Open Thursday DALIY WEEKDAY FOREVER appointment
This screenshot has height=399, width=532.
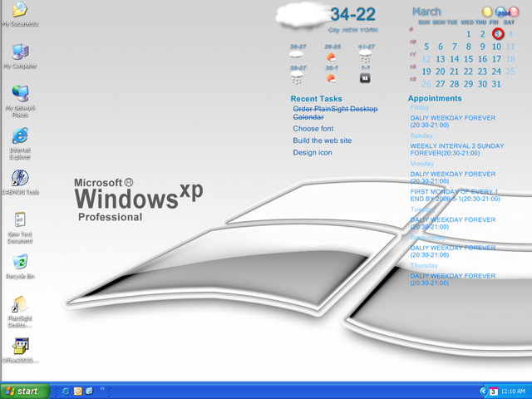(x=453, y=279)
